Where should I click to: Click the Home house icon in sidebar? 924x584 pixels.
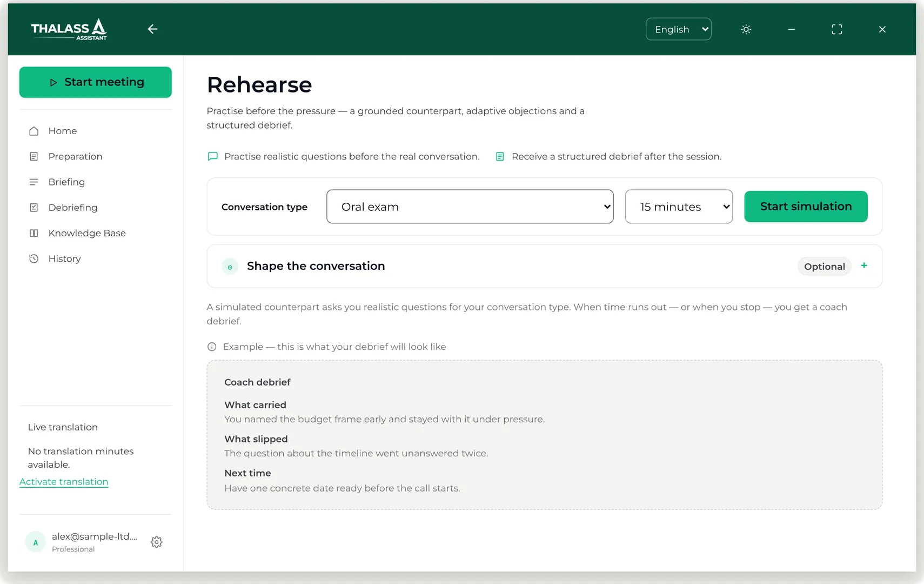(x=34, y=131)
